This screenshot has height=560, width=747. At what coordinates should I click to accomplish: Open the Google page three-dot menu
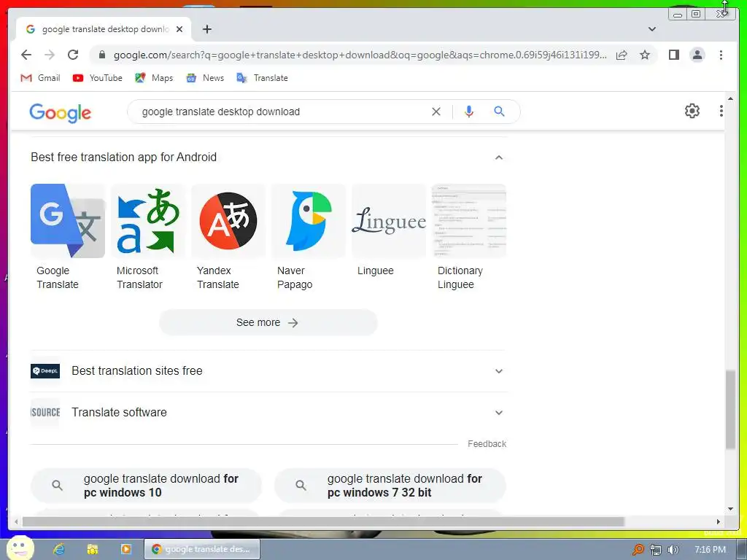721,111
